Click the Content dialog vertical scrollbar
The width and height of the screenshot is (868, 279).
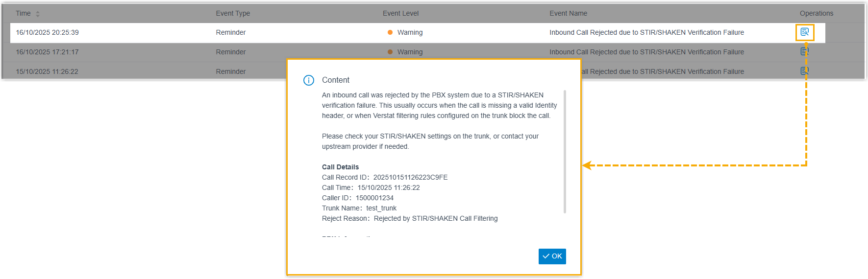[565, 152]
